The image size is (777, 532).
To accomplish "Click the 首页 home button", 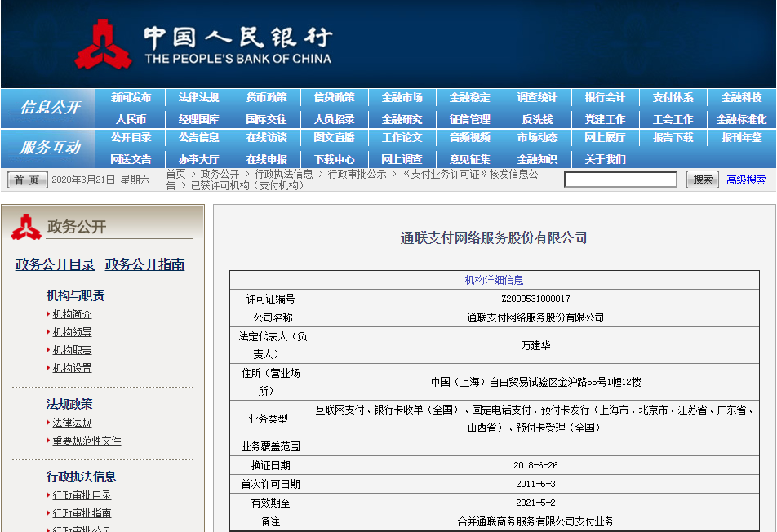I will click(x=27, y=180).
